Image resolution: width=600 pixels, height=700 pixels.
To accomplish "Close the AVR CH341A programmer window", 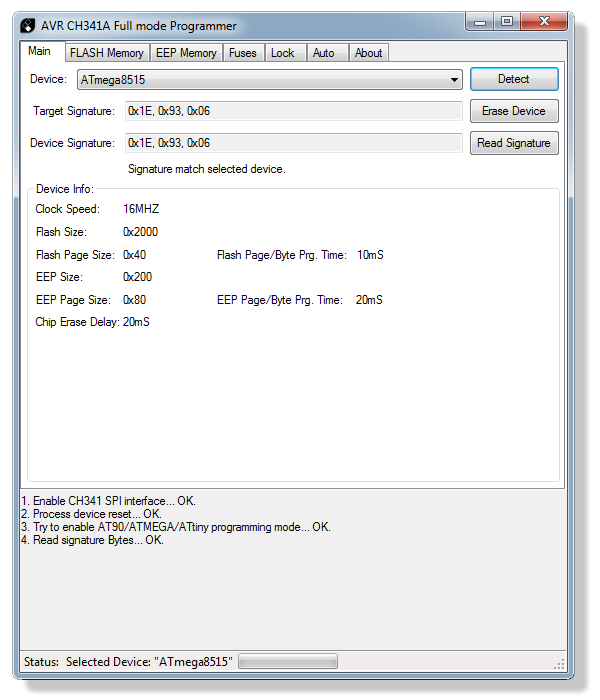I will [544, 21].
